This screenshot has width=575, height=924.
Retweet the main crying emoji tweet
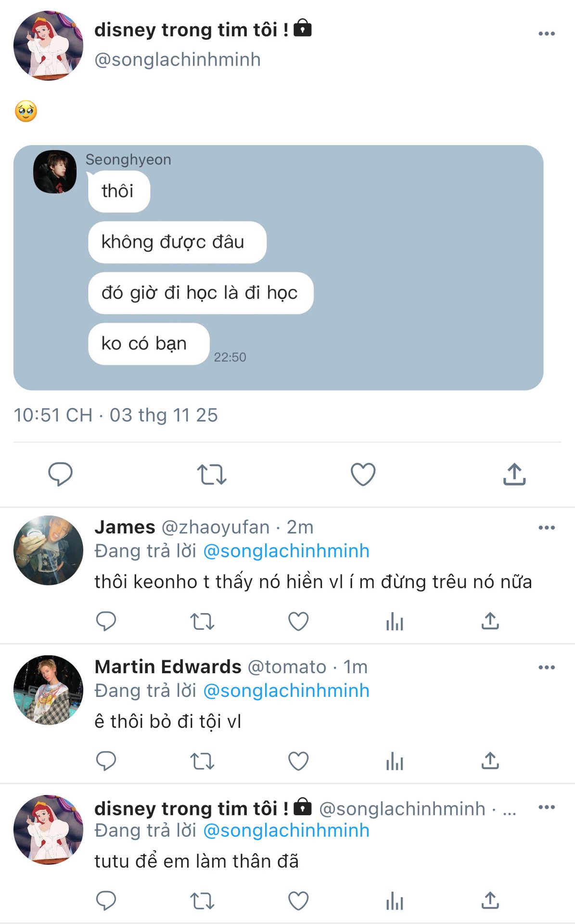pos(212,474)
